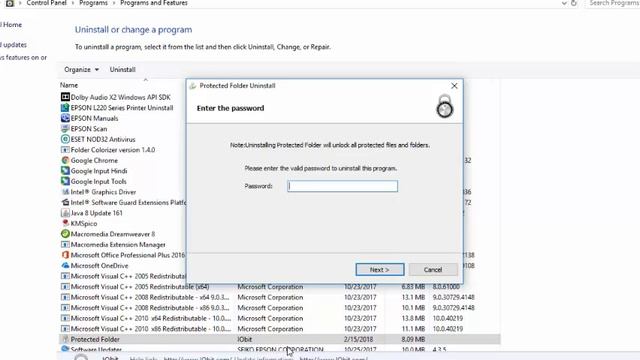
Task: Click the padlock icon in uninstall dialog
Action: (x=444, y=106)
